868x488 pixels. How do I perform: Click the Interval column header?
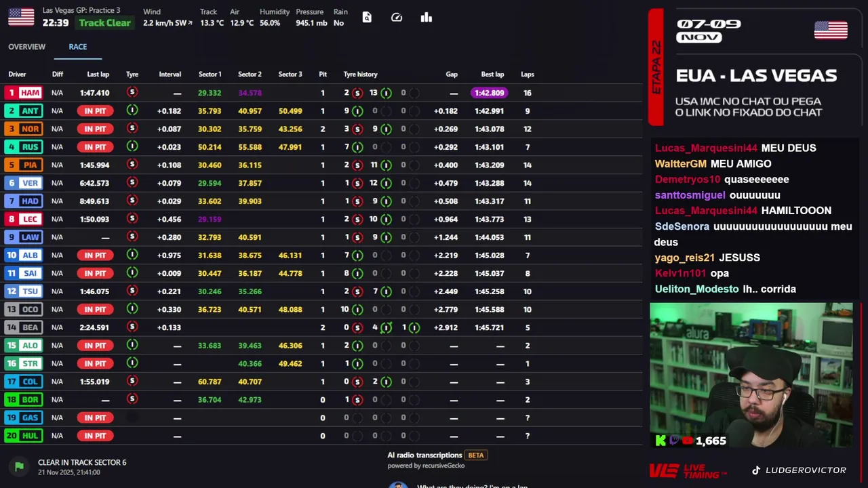coord(170,75)
